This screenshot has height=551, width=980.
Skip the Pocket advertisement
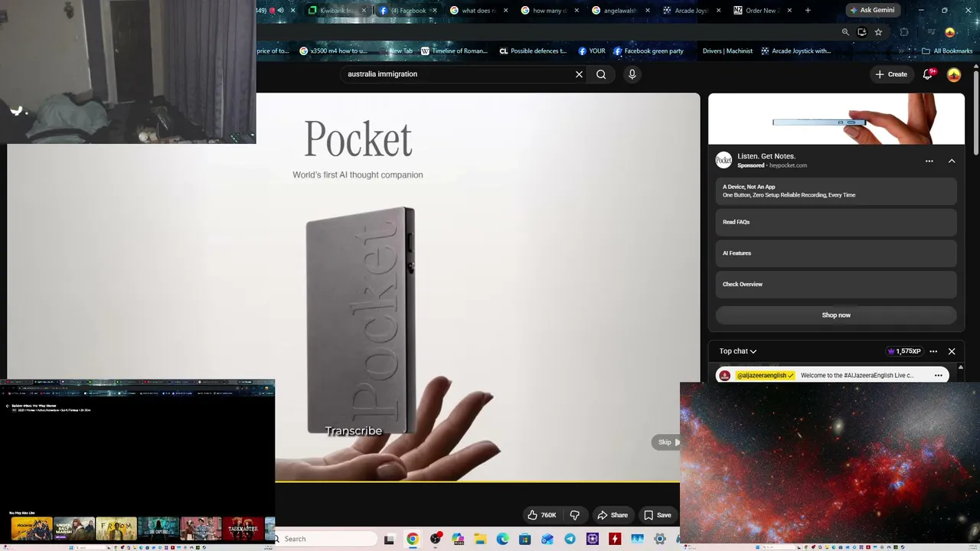pos(666,442)
